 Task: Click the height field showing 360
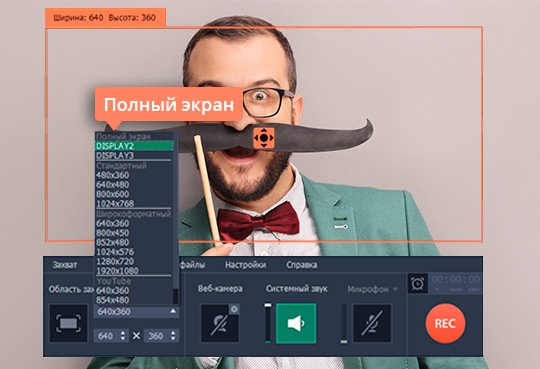tap(156, 336)
